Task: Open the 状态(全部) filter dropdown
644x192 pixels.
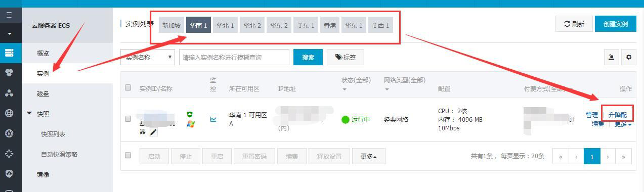Action: click(x=356, y=84)
